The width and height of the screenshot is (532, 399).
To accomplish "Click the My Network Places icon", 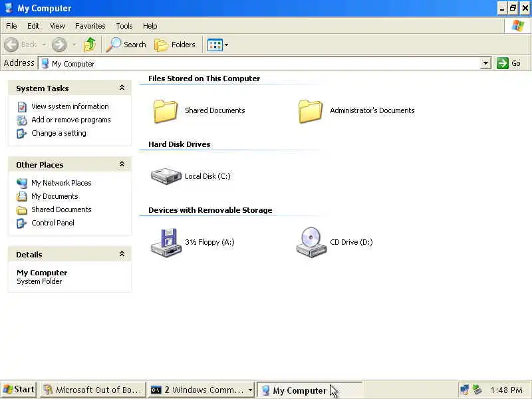I will 22,184.
